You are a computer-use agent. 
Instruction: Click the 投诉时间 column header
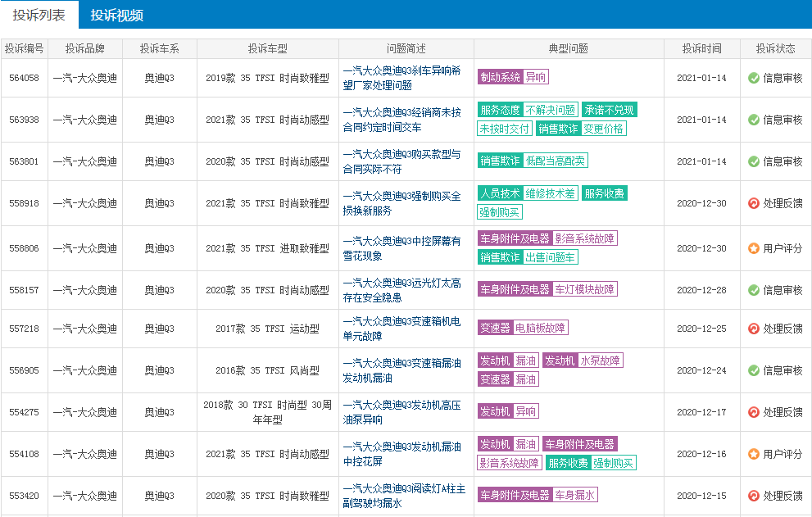click(701, 48)
